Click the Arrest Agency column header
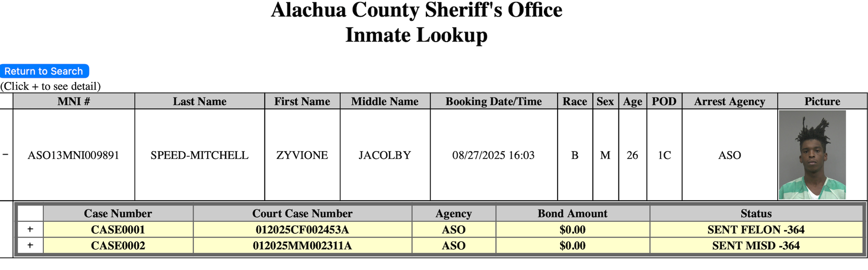The height and width of the screenshot is (270, 868). (729, 101)
